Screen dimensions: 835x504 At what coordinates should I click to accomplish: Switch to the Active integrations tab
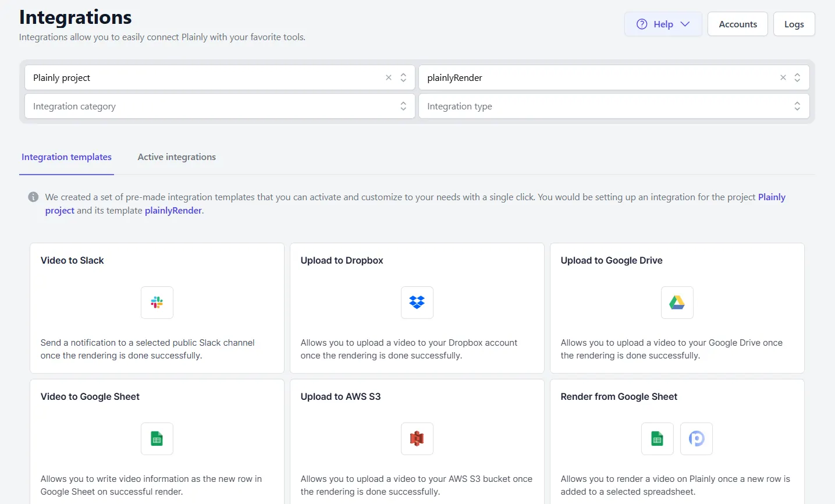(x=177, y=157)
